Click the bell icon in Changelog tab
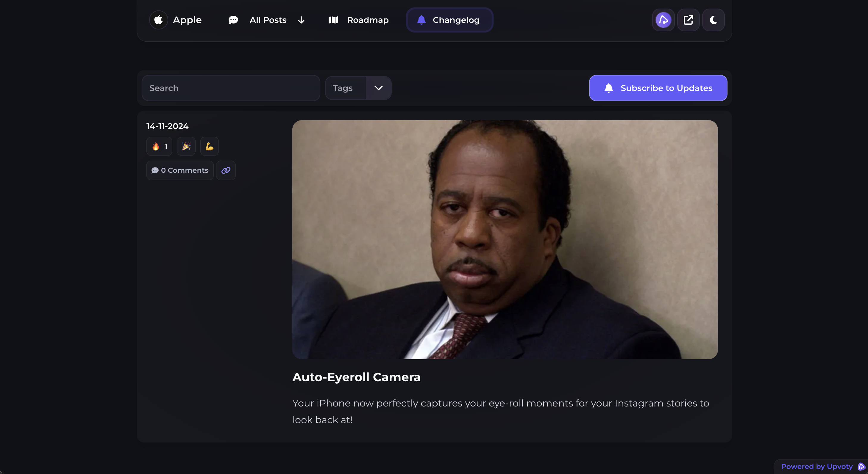This screenshot has height=474, width=868. tap(421, 20)
